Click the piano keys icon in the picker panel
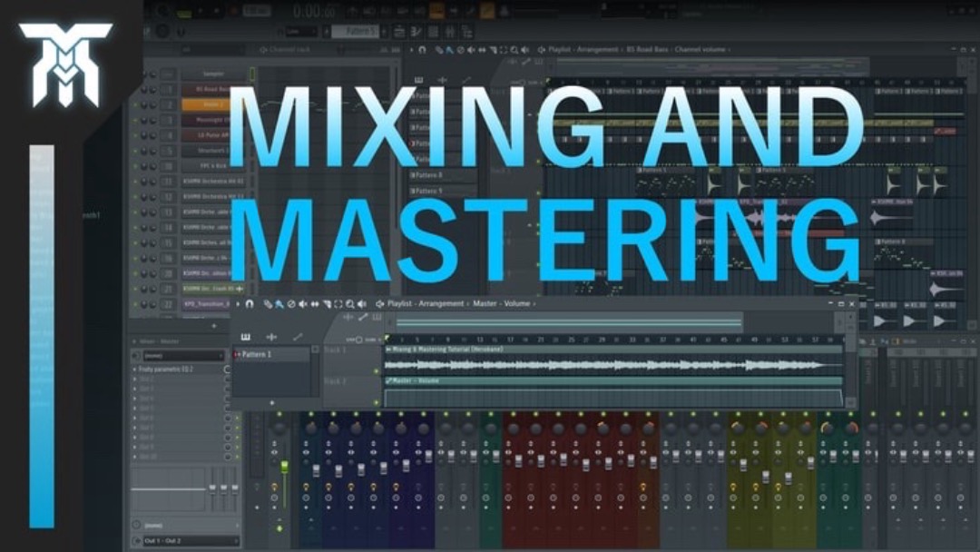Viewport: 980px width, 552px height. tap(245, 337)
